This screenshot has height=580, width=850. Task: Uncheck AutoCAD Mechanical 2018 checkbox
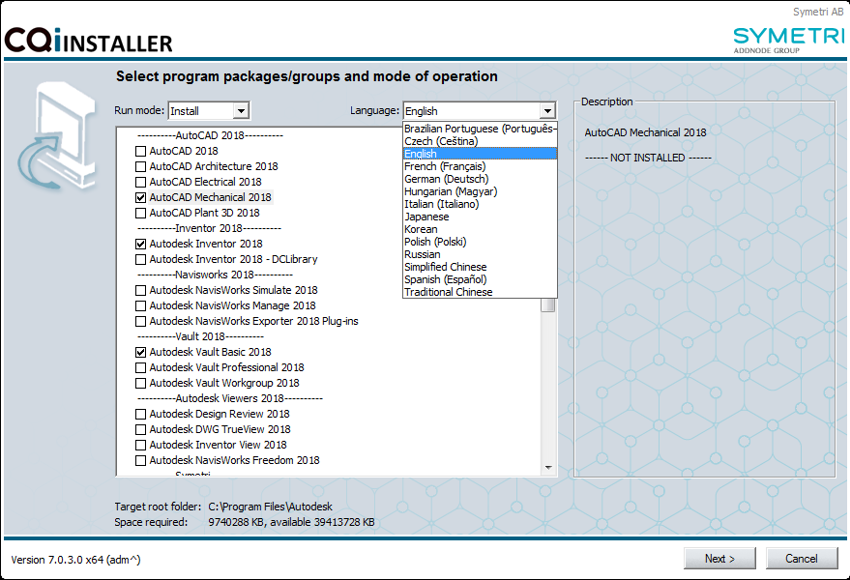(140, 197)
